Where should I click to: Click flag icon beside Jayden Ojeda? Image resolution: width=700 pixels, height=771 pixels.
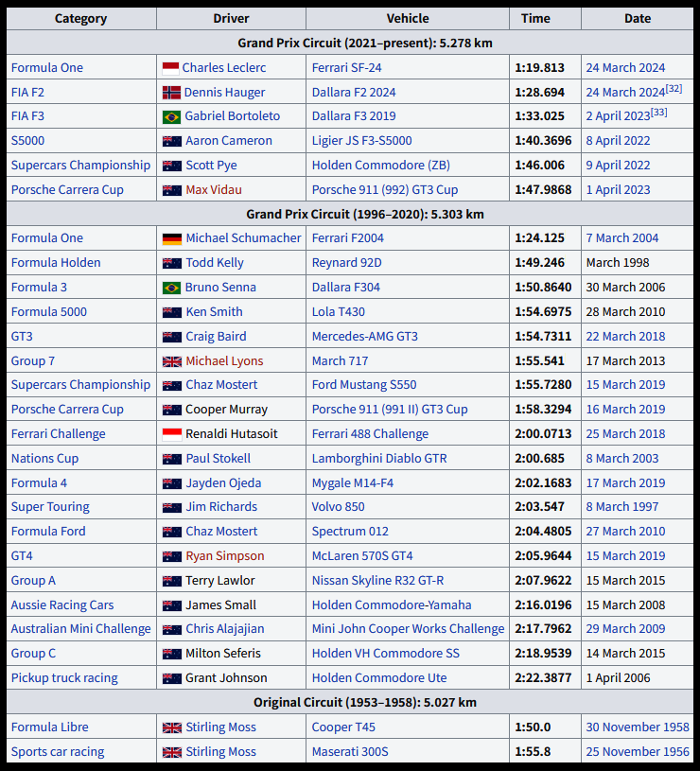point(172,483)
